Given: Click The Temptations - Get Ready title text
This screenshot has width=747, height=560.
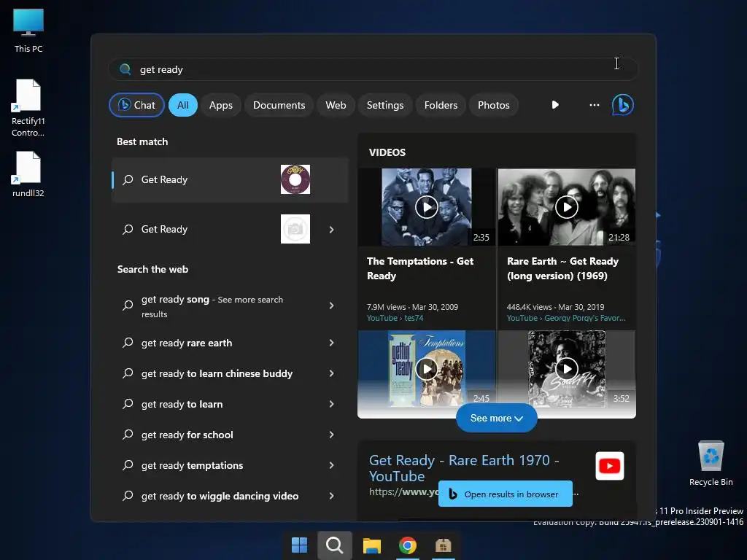Looking at the screenshot, I should pyautogui.click(x=419, y=268).
